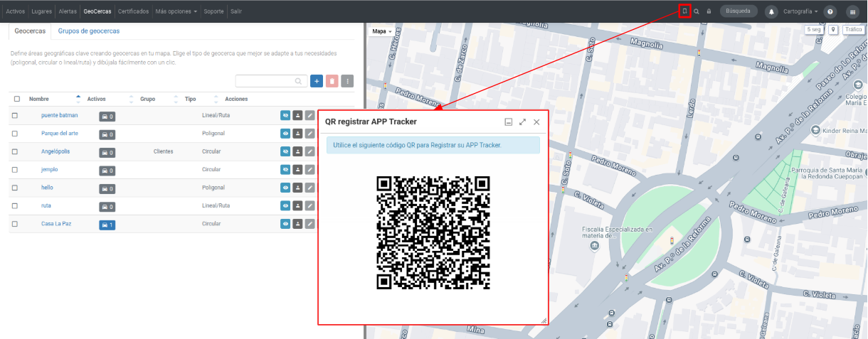Check the checkbox for Angelópolis
The width and height of the screenshot is (868, 339).
point(14,151)
